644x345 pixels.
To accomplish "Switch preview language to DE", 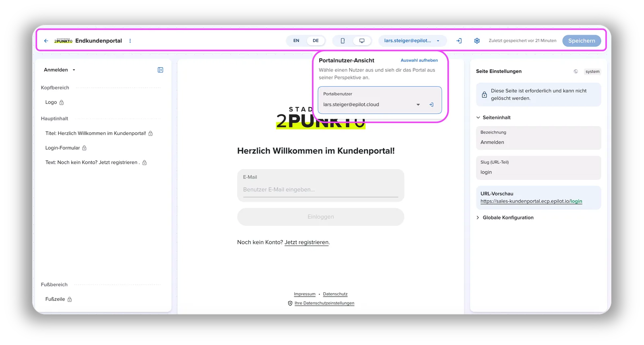I will tap(316, 41).
